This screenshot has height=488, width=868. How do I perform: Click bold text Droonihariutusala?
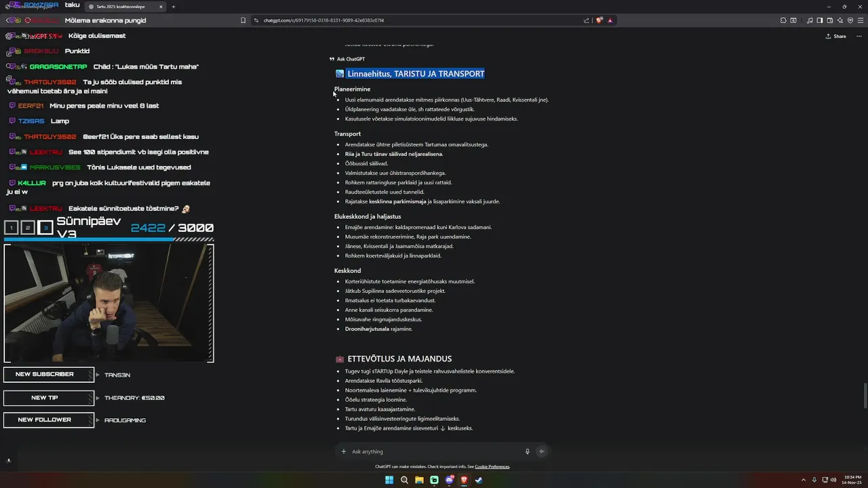click(x=367, y=329)
